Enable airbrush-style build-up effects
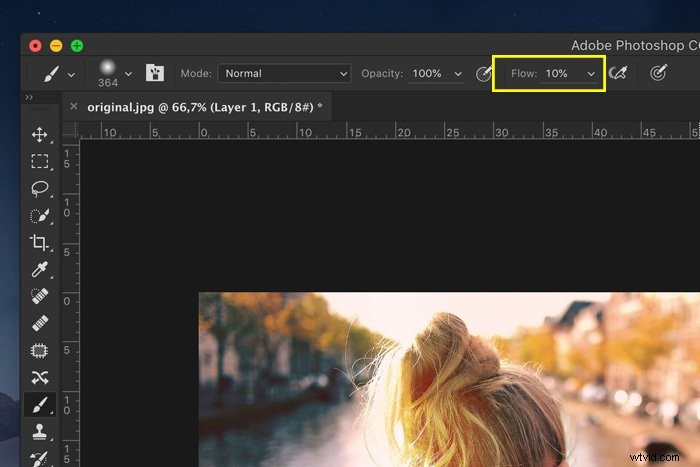Viewport: 700px width, 467px height. pyautogui.click(x=618, y=73)
